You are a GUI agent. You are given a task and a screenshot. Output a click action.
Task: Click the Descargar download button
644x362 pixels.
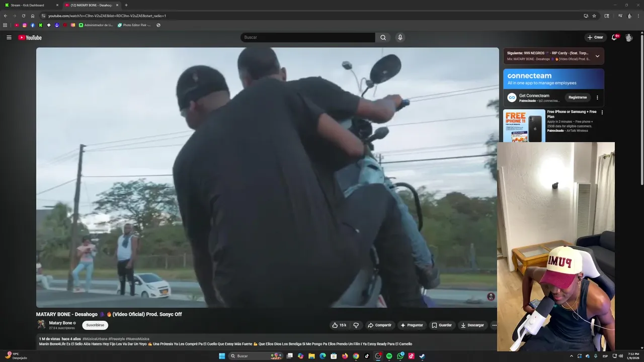point(472,325)
